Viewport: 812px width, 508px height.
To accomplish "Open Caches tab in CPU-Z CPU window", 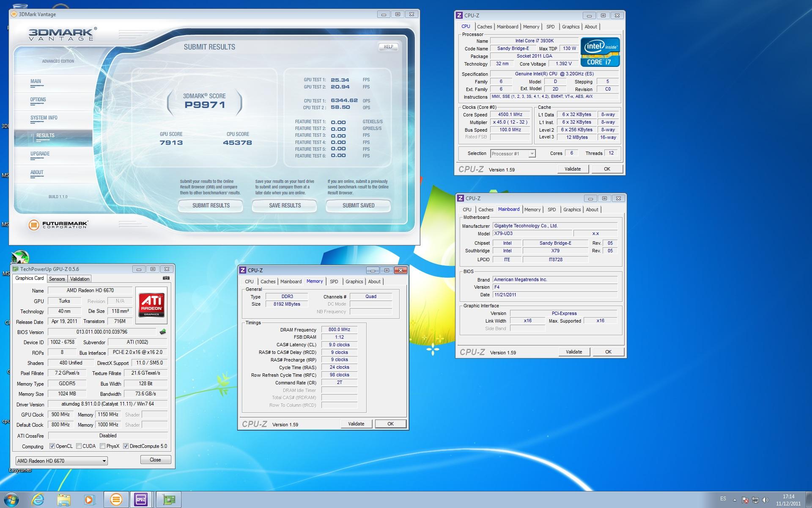I will point(484,27).
